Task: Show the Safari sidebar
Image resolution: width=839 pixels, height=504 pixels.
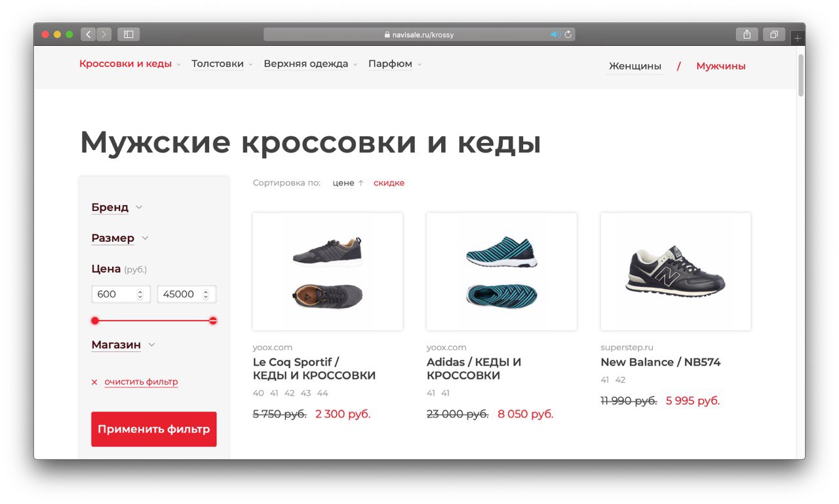Action: click(128, 34)
